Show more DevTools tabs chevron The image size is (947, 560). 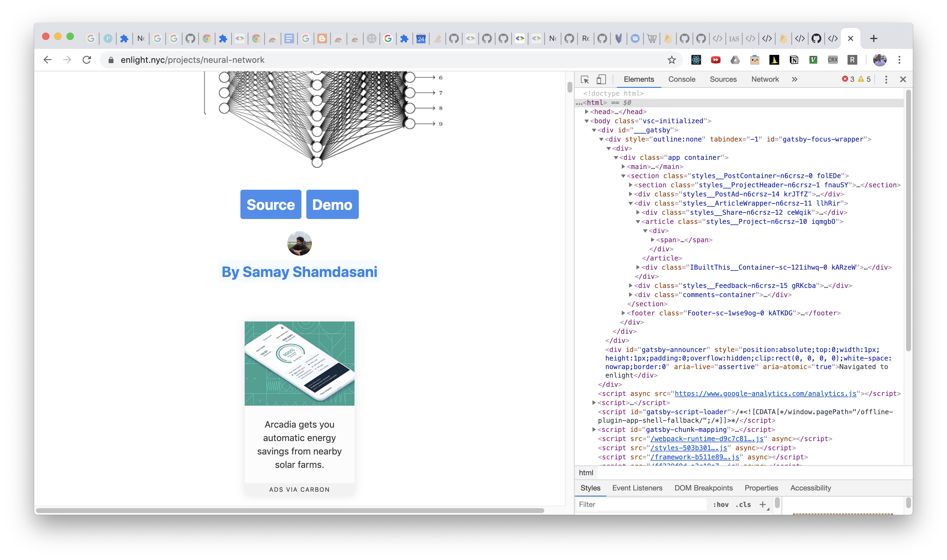click(794, 79)
